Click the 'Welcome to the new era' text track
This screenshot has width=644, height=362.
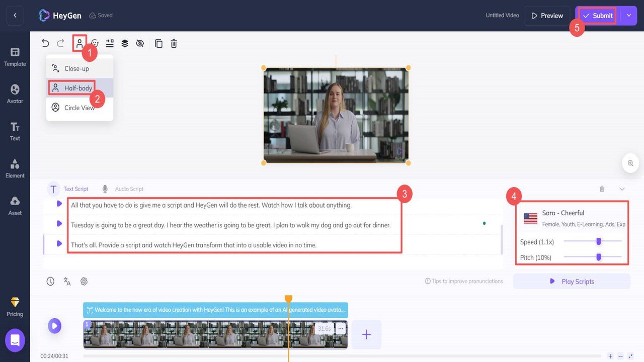click(215, 310)
